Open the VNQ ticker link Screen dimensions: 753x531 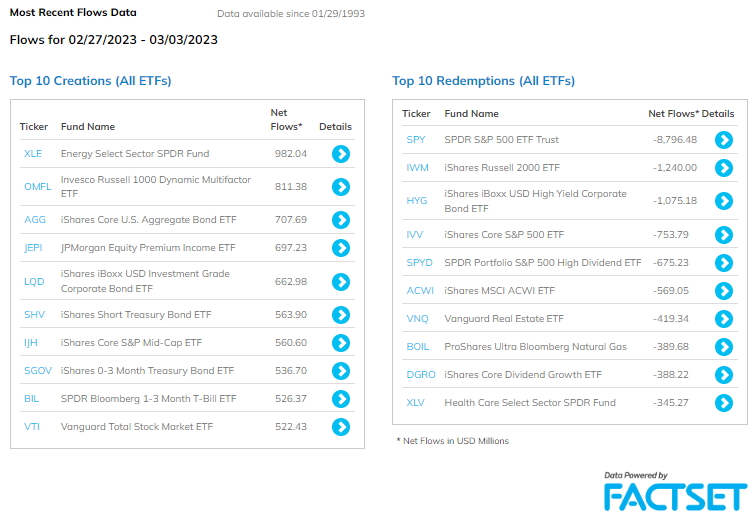coord(417,319)
